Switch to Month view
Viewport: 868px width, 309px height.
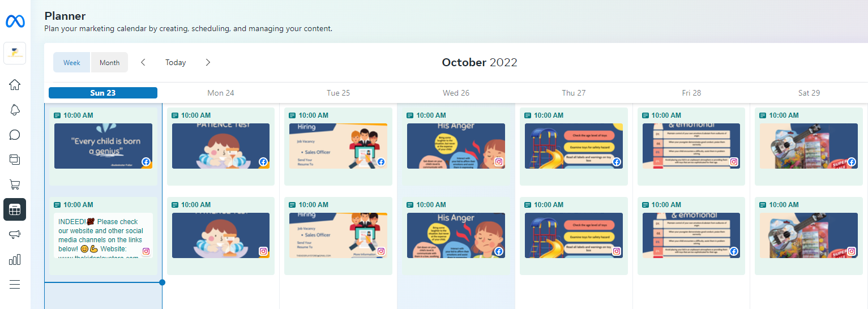[x=109, y=62]
